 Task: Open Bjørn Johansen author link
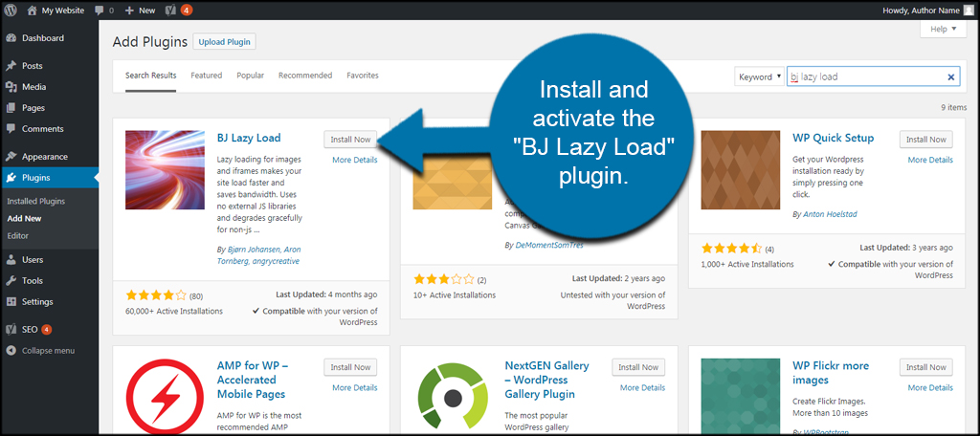pos(256,249)
